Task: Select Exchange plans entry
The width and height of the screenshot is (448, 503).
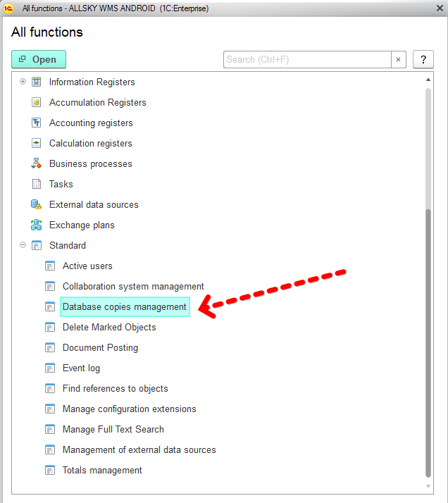Action: click(82, 225)
